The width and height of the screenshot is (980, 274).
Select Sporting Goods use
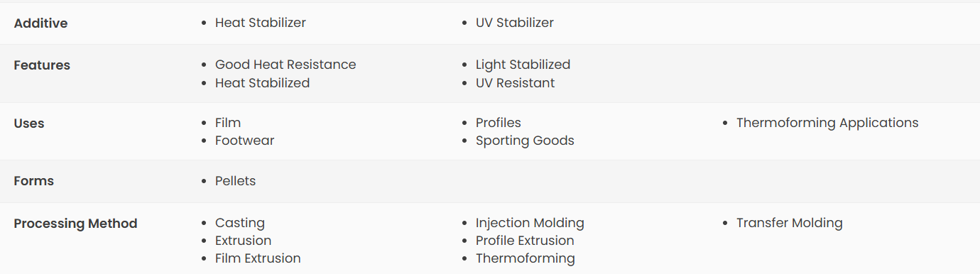(x=525, y=141)
